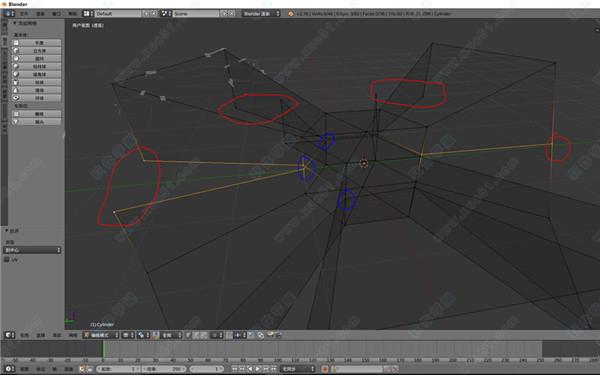Open the File menu
Screen dimensions: 600x375
24,13
